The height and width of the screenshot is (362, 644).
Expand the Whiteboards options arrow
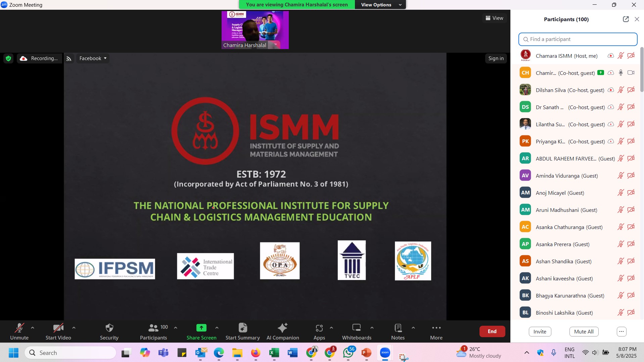click(x=372, y=328)
